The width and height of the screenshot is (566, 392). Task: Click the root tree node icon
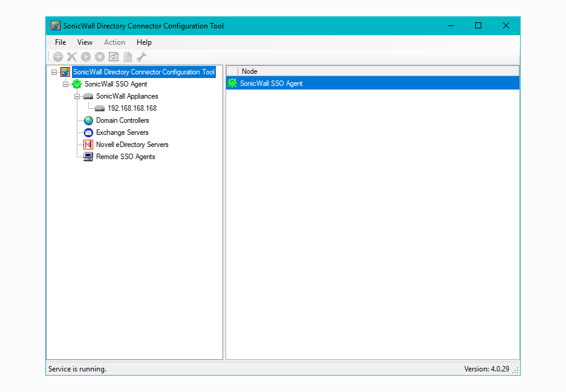[65, 72]
